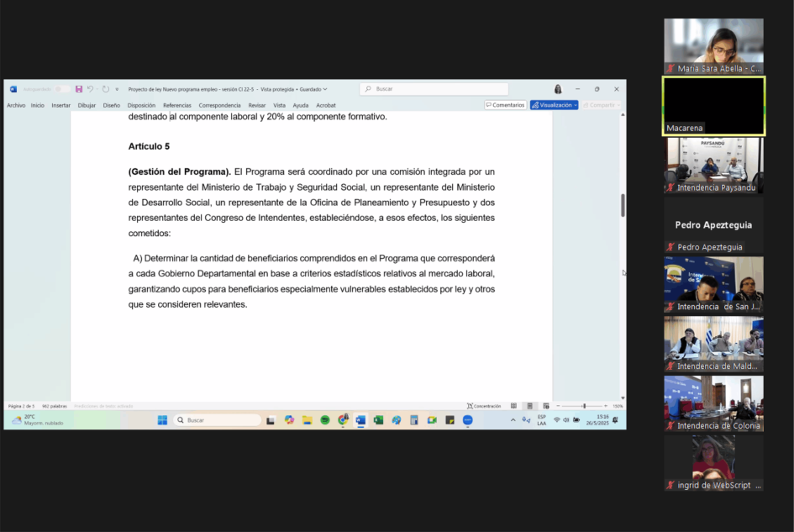Select Print Layout view icon
Screen dimensions: 794x532
click(529, 406)
